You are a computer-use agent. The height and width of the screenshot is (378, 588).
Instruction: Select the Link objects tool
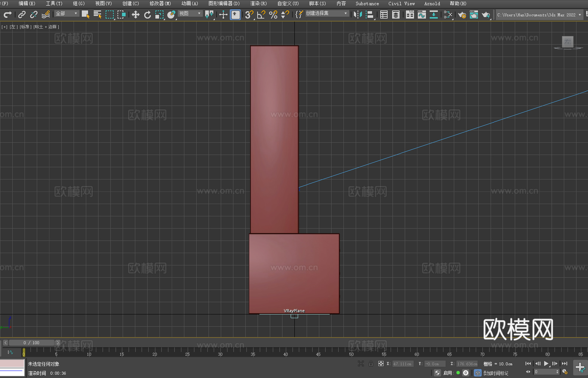[x=22, y=14]
